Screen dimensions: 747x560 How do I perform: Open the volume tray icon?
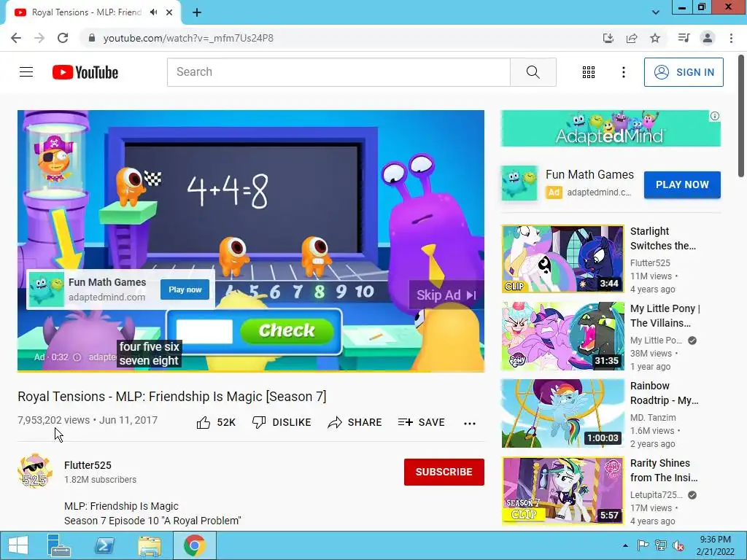678,545
